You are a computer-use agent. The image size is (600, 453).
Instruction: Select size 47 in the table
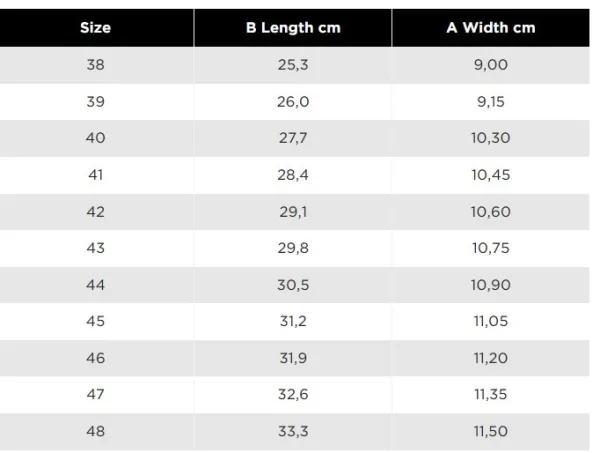click(95, 395)
